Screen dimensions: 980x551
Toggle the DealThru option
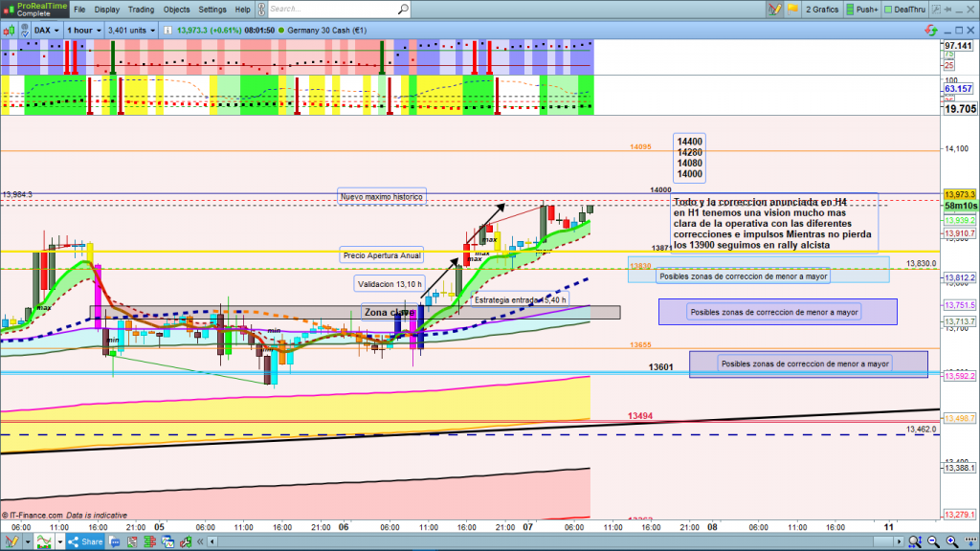click(x=909, y=9)
